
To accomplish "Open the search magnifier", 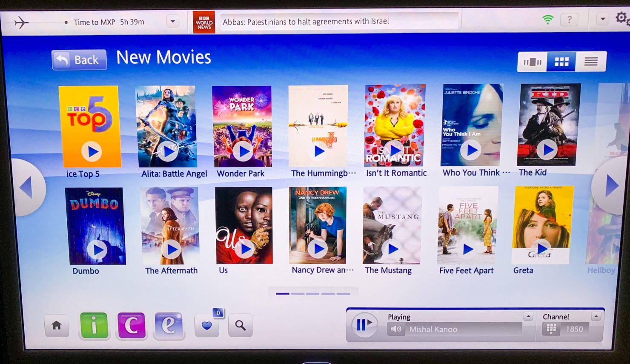I will coord(241,326).
